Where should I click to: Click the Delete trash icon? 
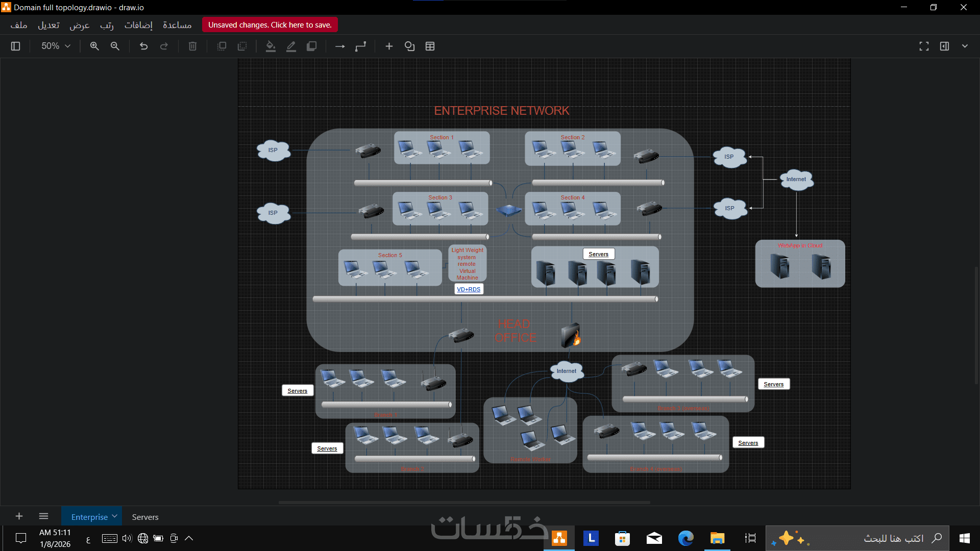192,46
